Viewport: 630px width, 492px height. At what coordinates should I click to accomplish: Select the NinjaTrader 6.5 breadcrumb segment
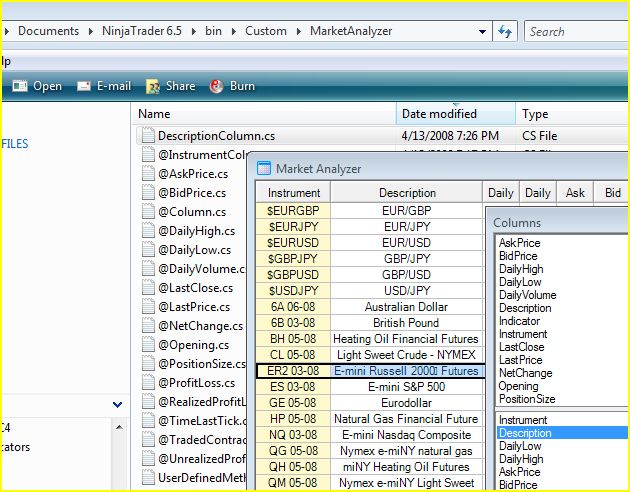point(142,31)
